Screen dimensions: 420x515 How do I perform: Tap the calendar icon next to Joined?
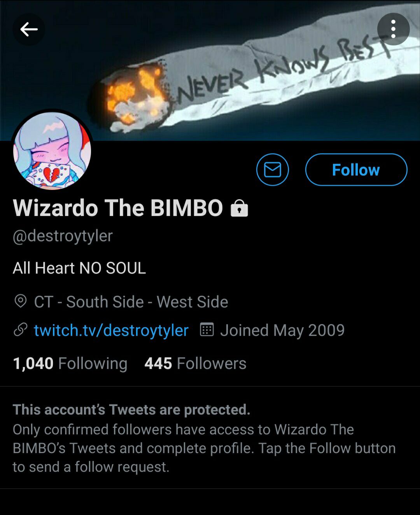(207, 330)
